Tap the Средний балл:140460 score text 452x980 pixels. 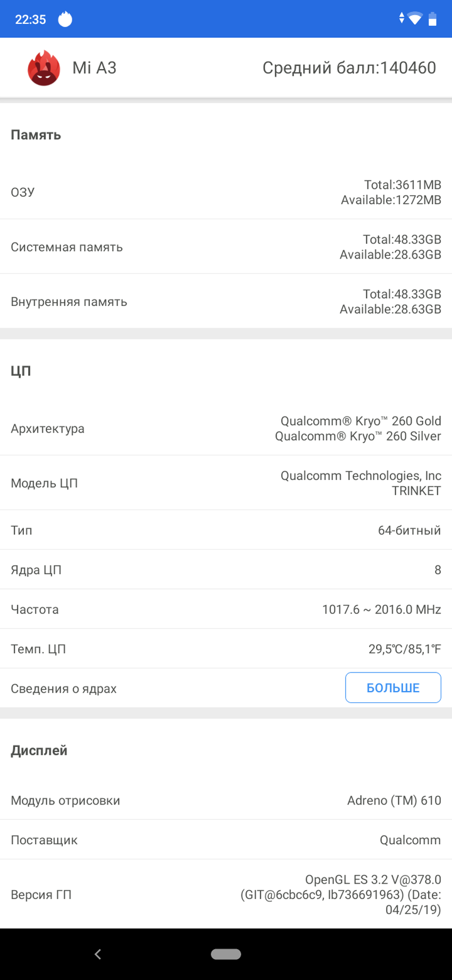tap(349, 68)
